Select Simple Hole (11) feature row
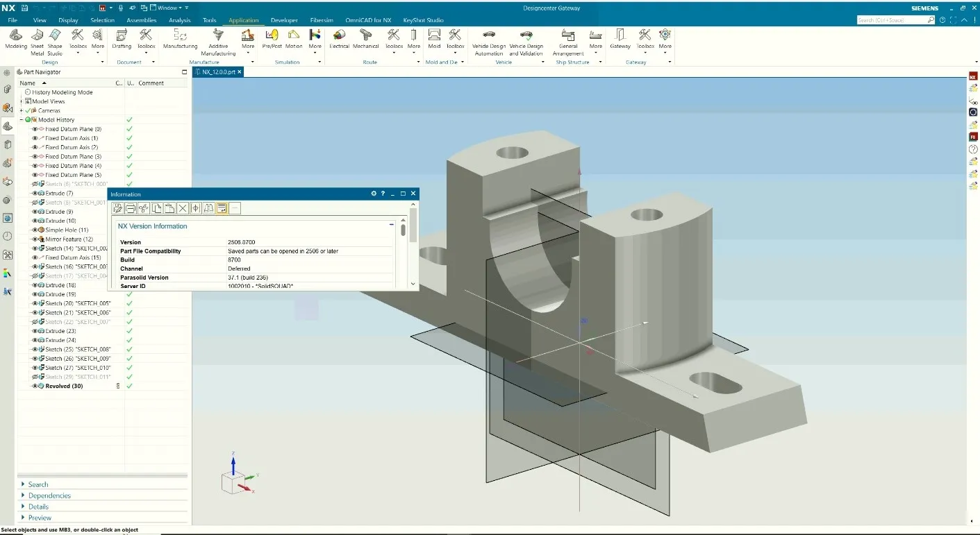 coord(67,230)
